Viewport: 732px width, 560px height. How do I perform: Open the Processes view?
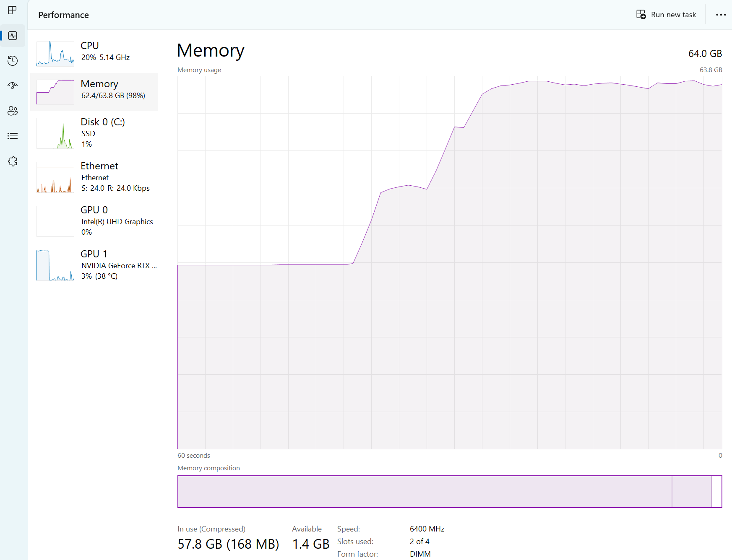(12, 10)
